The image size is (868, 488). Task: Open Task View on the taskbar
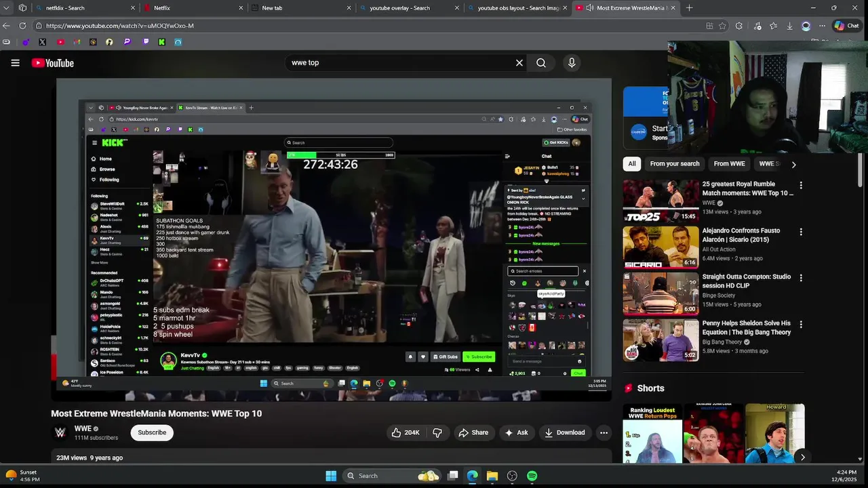coord(453,476)
